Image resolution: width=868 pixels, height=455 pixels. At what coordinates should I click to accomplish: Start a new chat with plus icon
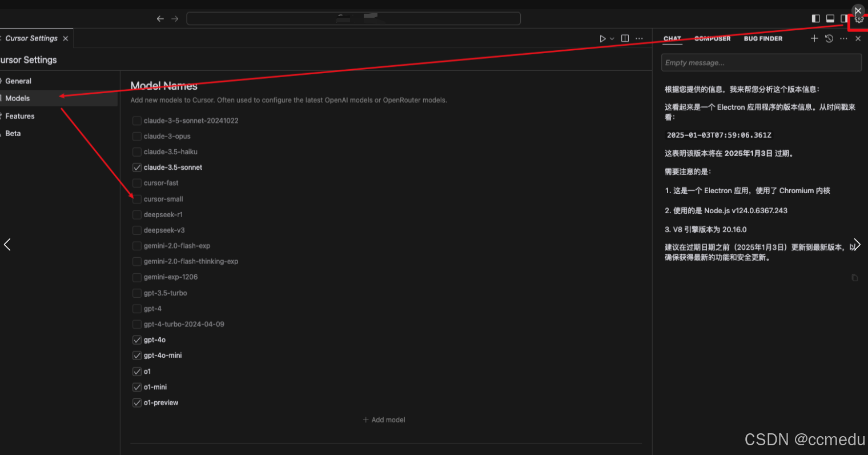click(814, 38)
